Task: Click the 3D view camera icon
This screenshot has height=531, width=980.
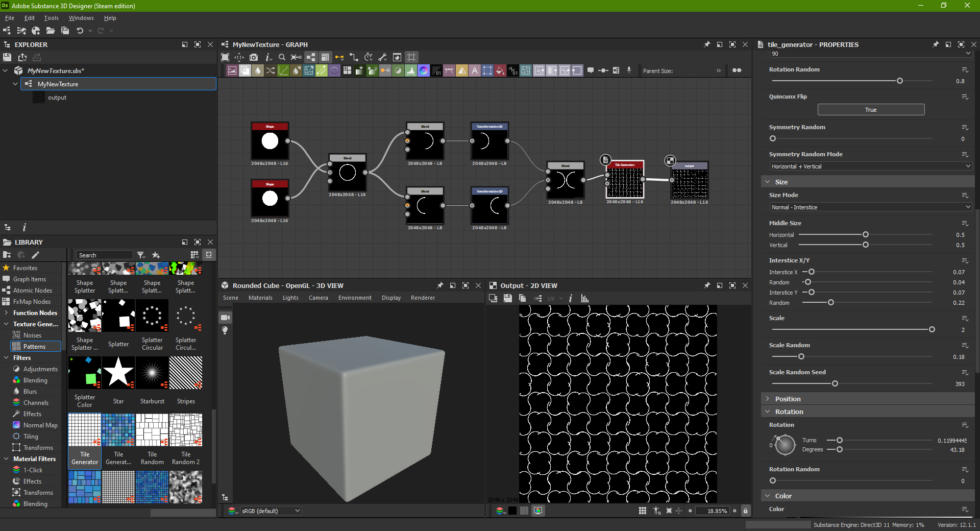Action: [x=225, y=318]
